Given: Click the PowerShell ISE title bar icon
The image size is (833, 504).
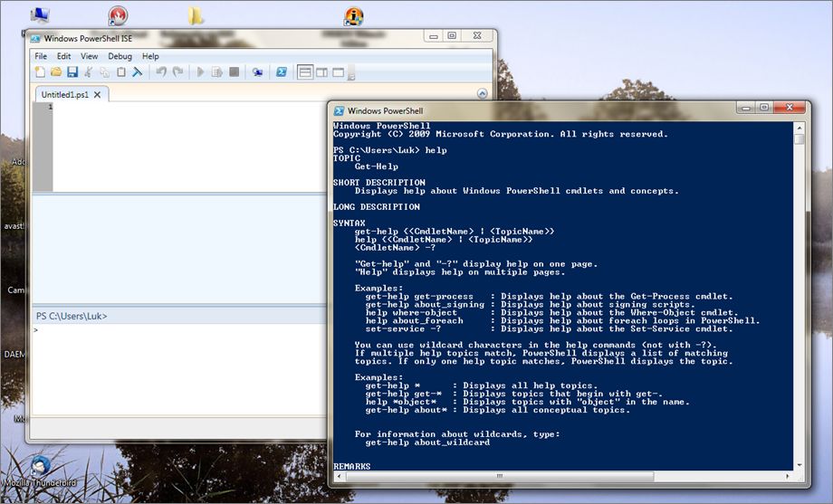Looking at the screenshot, I should coord(35,39).
